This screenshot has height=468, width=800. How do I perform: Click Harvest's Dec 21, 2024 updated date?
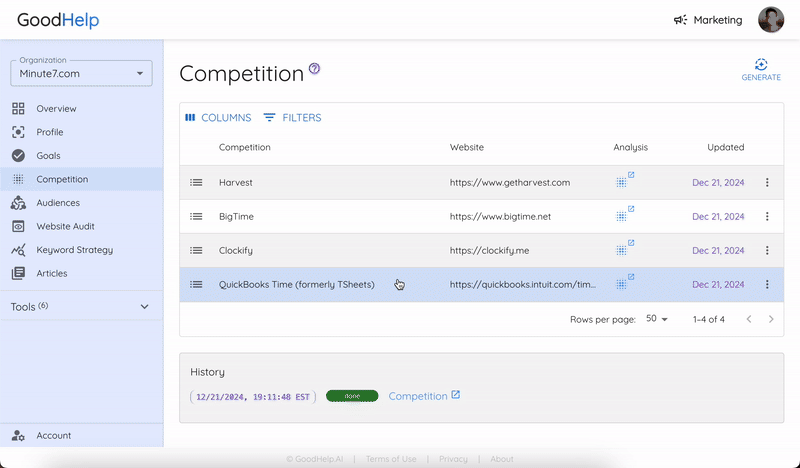[x=718, y=182]
